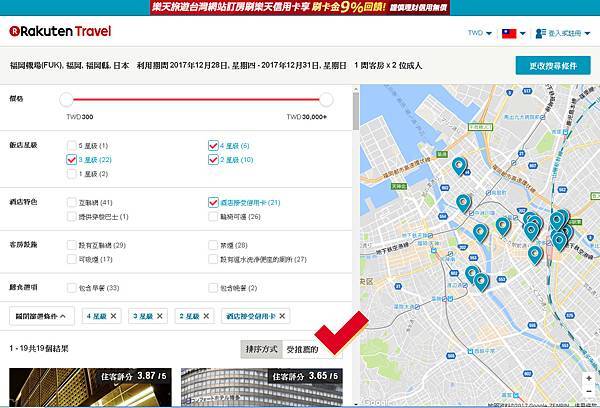Check the shuttle bus (1) checkbox
This screenshot has width=600, height=408.
72,217
